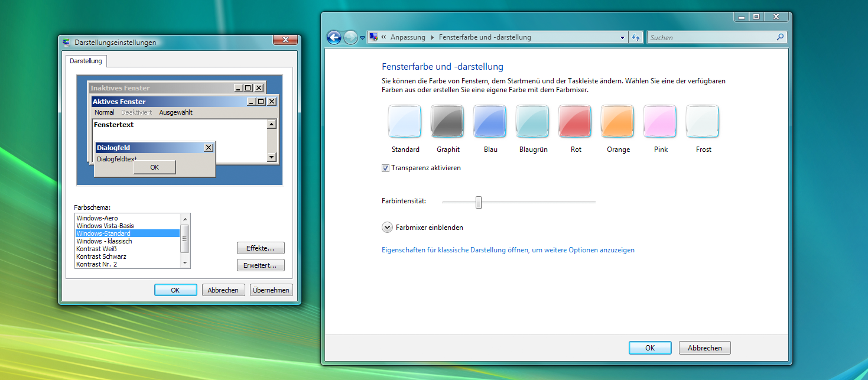Click into the Suchen search field
The height and width of the screenshot is (380, 868).
pyautogui.click(x=711, y=37)
